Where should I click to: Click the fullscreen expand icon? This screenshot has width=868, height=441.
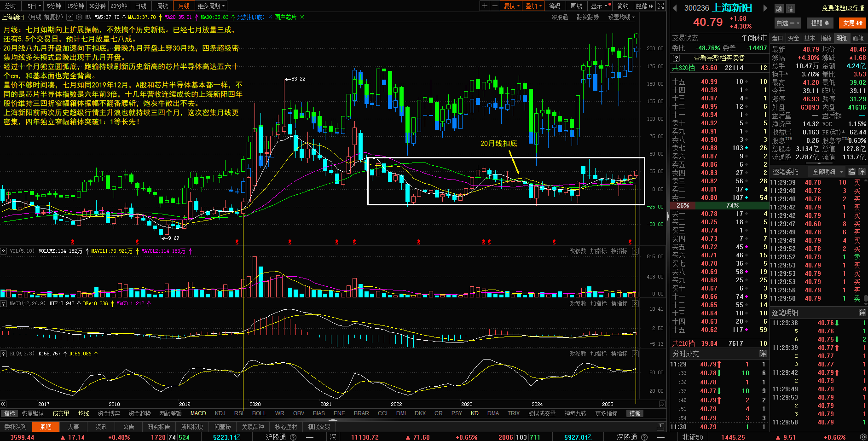[x=661, y=6]
